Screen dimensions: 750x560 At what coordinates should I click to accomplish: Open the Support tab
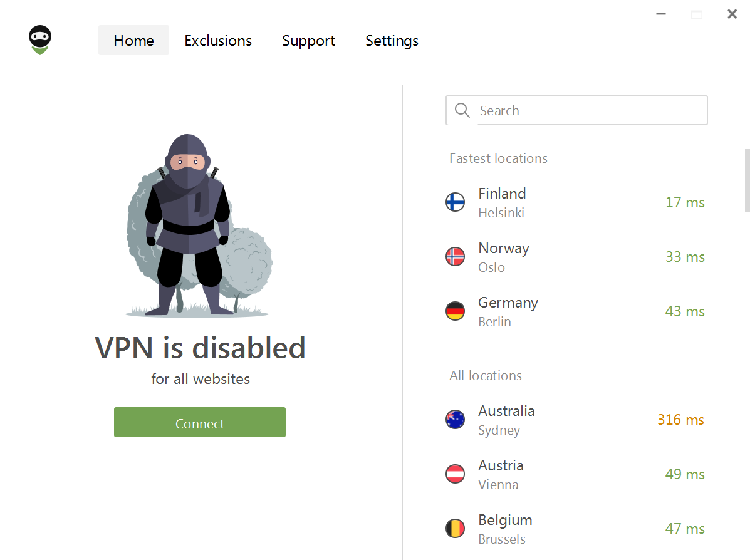[x=308, y=41]
